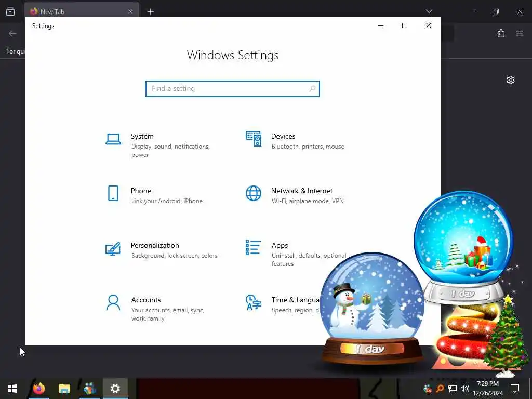532x399 pixels.
Task: Launch Firefox from the taskbar
Action: click(x=38, y=389)
